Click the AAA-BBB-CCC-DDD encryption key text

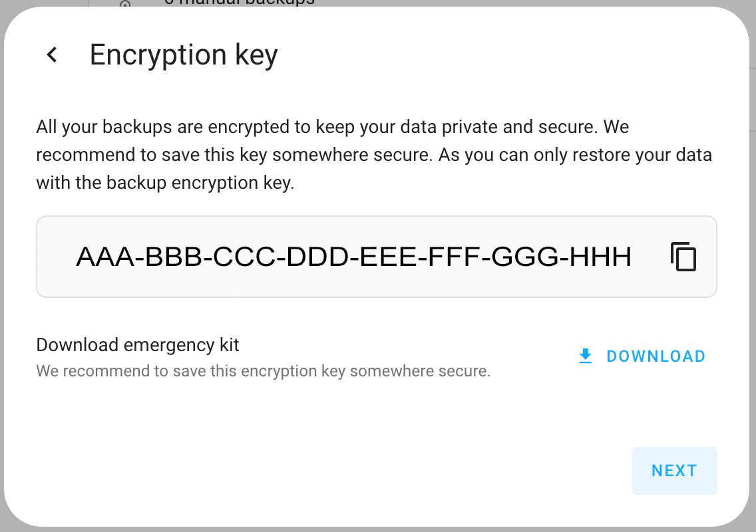tap(353, 257)
